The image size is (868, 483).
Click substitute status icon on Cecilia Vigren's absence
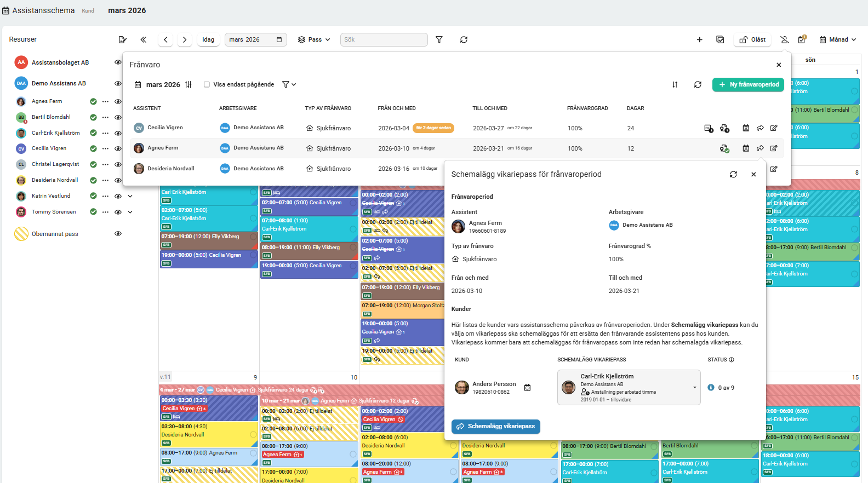click(x=724, y=128)
